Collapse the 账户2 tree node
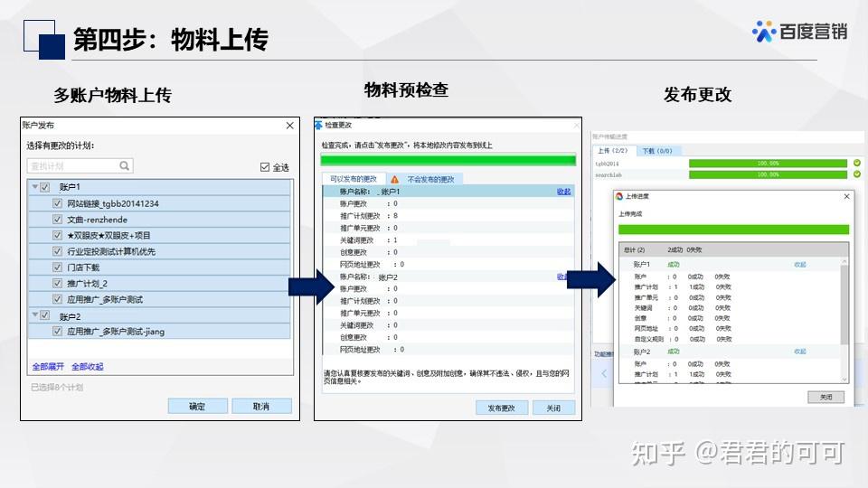 point(35,314)
